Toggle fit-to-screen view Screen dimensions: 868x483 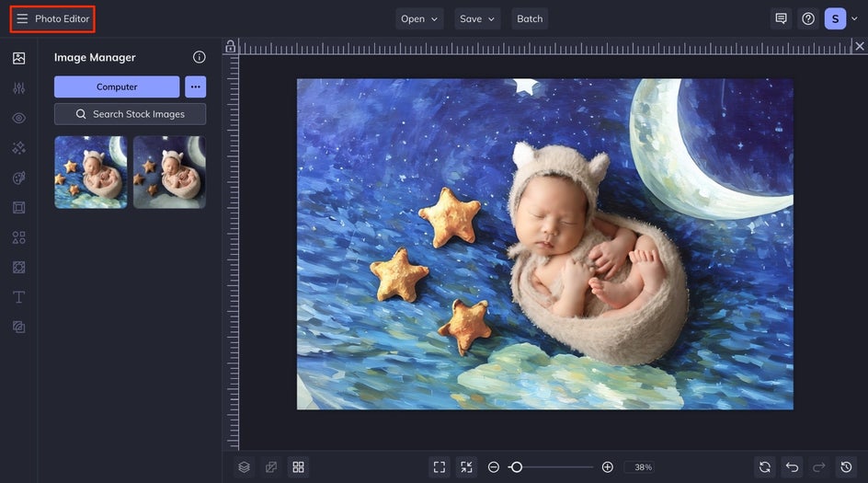tap(440, 467)
